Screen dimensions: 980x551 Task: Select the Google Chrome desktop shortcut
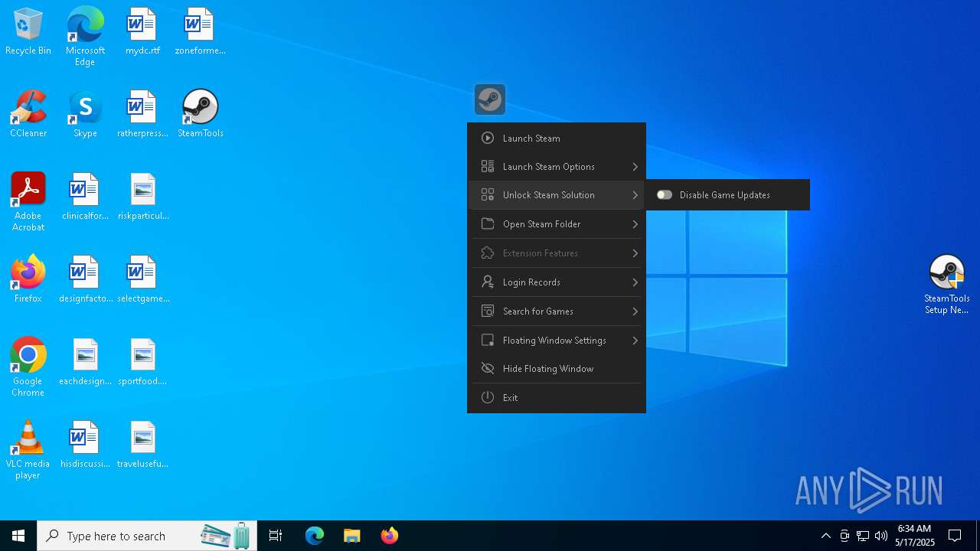(28, 367)
